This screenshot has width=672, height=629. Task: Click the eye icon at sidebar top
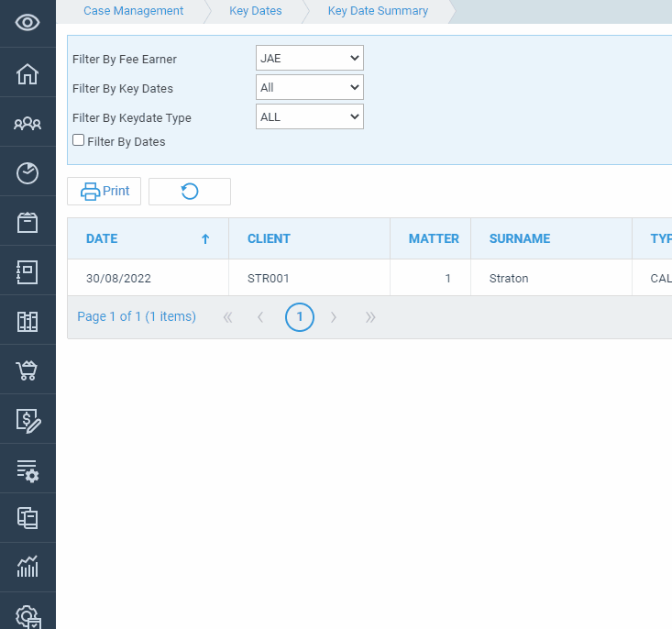click(28, 23)
